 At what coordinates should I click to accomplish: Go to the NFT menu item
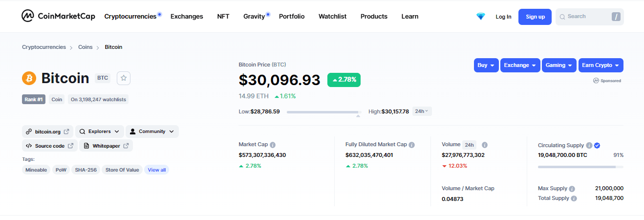tap(223, 16)
